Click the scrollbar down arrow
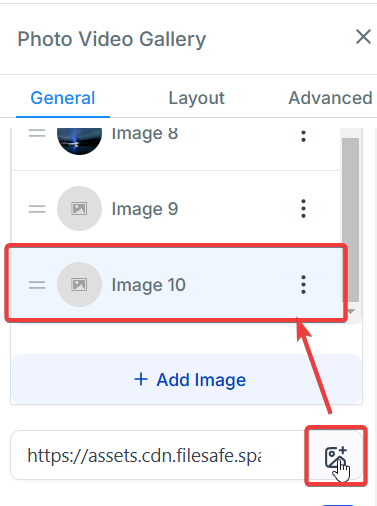377x506 pixels. 351,312
